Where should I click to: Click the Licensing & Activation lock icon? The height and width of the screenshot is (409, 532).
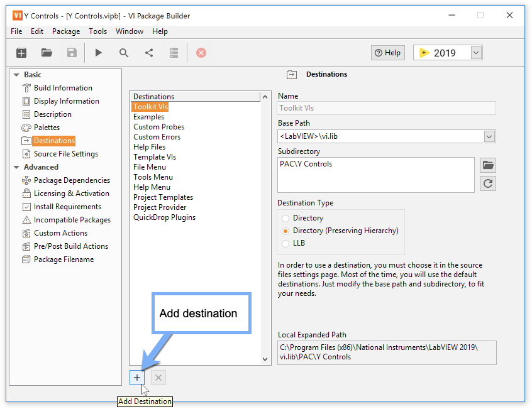pos(26,194)
